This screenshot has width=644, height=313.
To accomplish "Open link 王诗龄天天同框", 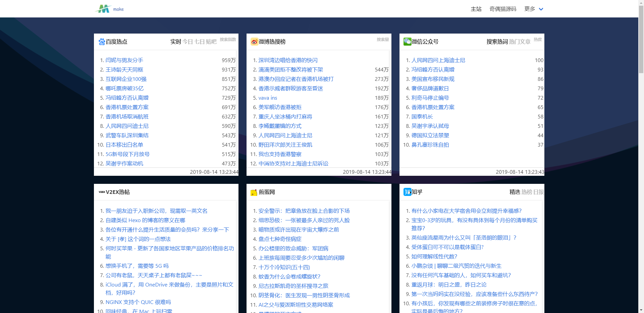I will pyautogui.click(x=124, y=69).
